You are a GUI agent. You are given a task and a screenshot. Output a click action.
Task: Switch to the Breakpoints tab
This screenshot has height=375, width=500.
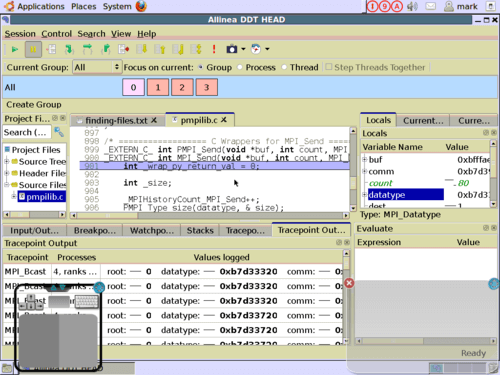point(95,230)
